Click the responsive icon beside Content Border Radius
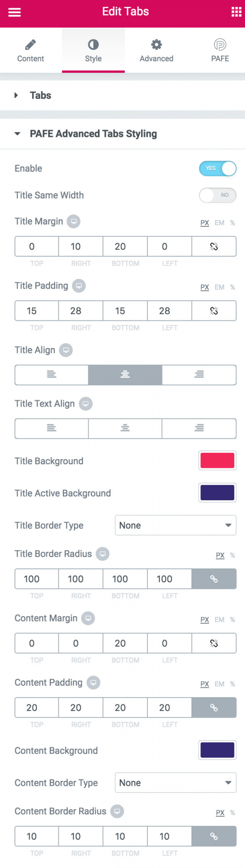The height and width of the screenshot is (868, 245). tap(117, 811)
